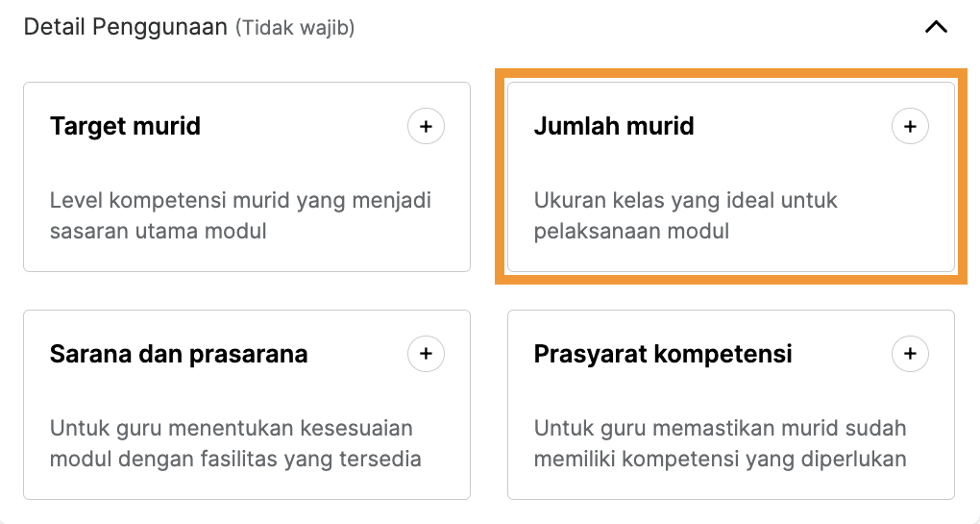This screenshot has width=980, height=524.
Task: Click the (Tidak wajib) label text
Action: [x=295, y=28]
